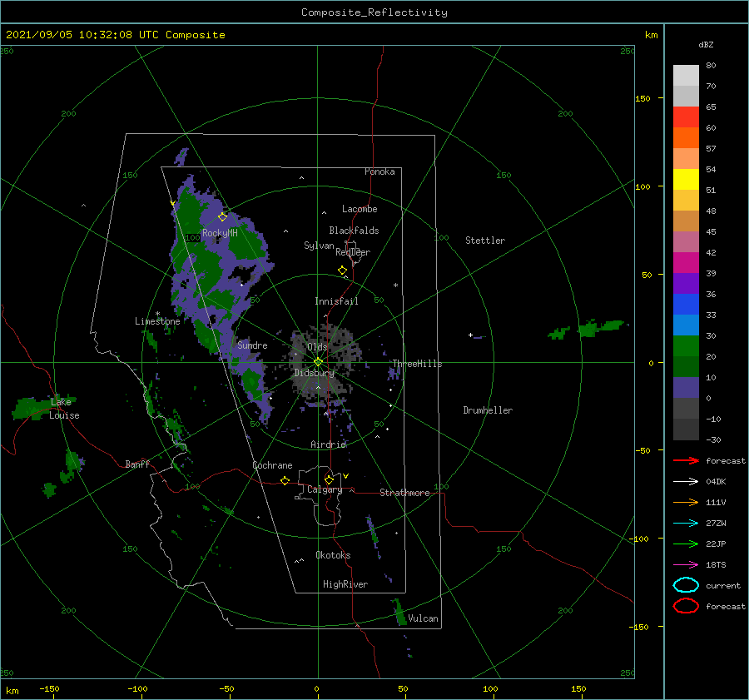749x700 pixels.
Task: Click the 150 tick on the right axis
Action: (642, 98)
